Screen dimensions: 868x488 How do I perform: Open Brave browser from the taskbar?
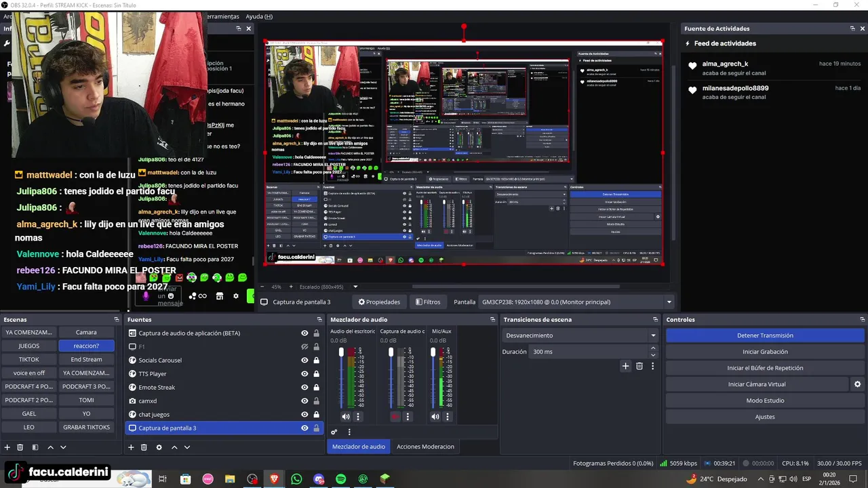tap(274, 479)
